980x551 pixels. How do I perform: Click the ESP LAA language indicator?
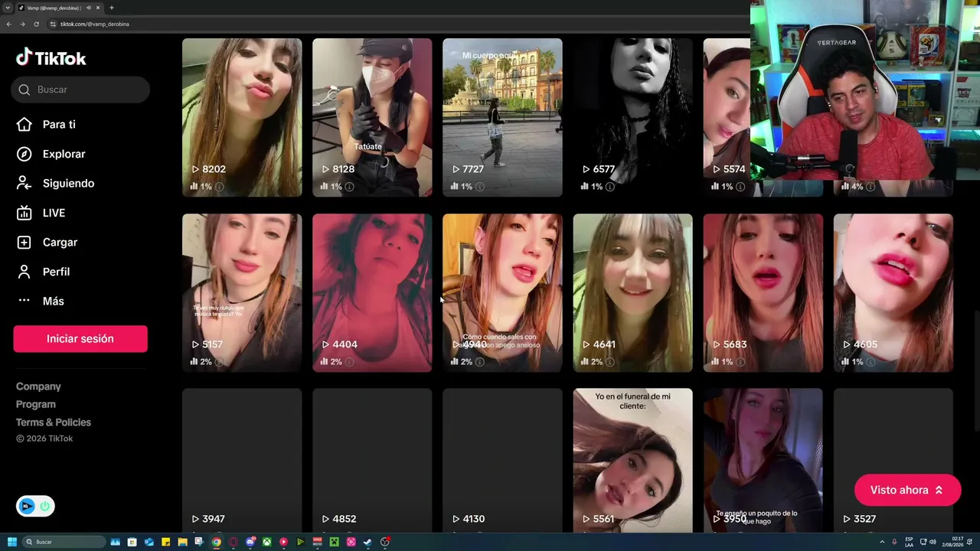click(909, 542)
